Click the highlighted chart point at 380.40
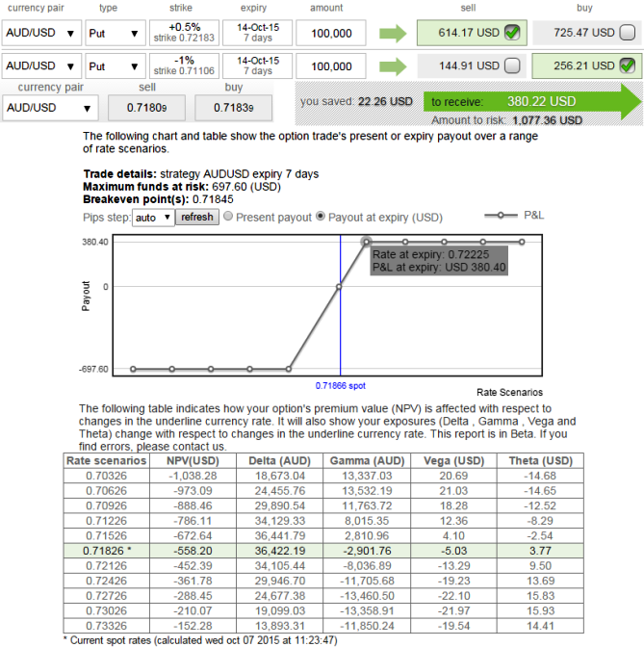Image resolution: width=644 pixels, height=647 pixels. tap(366, 242)
